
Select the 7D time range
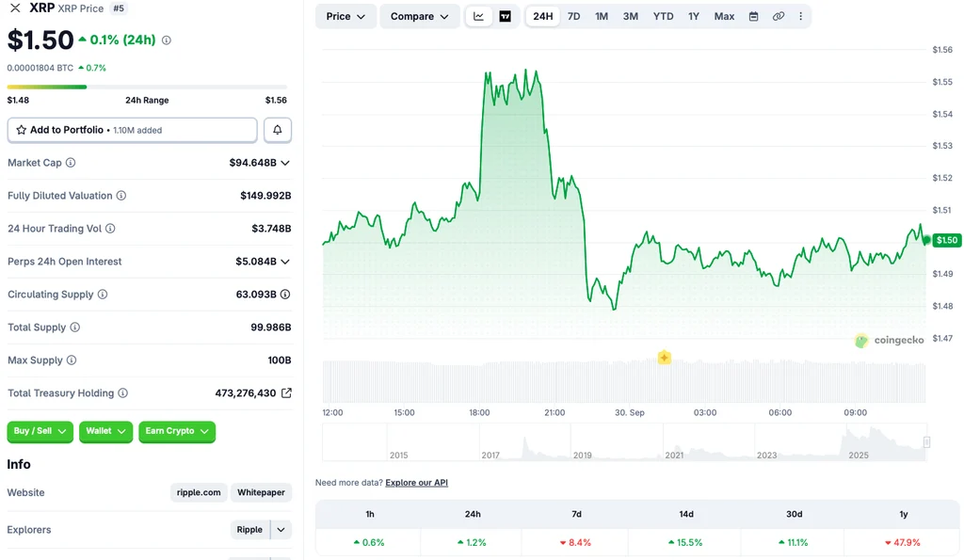[573, 17]
